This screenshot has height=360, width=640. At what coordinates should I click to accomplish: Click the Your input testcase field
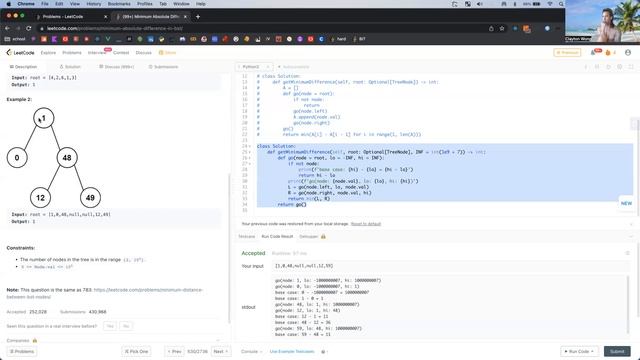451,266
